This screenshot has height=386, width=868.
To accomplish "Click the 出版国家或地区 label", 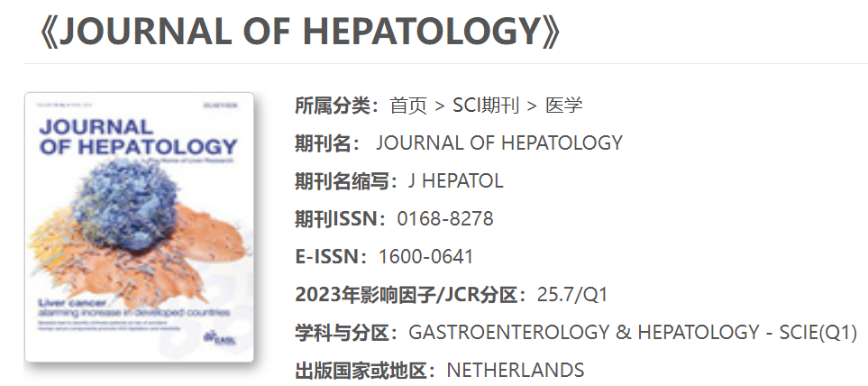I will point(365,370).
